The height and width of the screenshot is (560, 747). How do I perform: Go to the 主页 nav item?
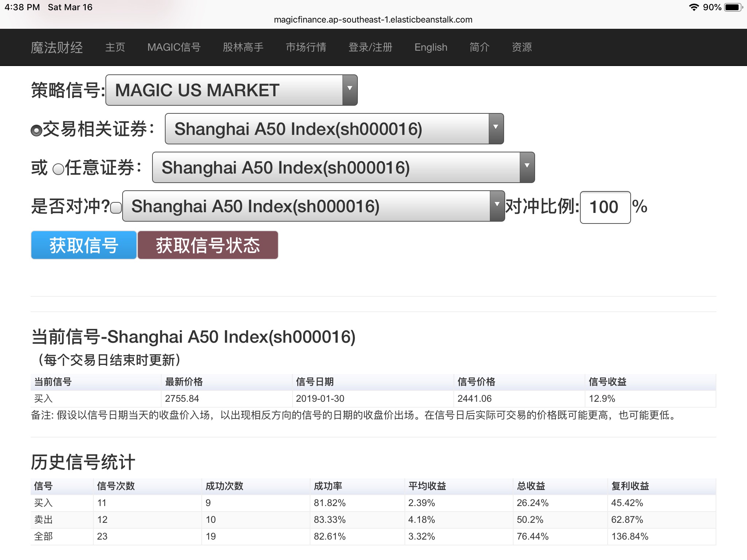(x=115, y=47)
